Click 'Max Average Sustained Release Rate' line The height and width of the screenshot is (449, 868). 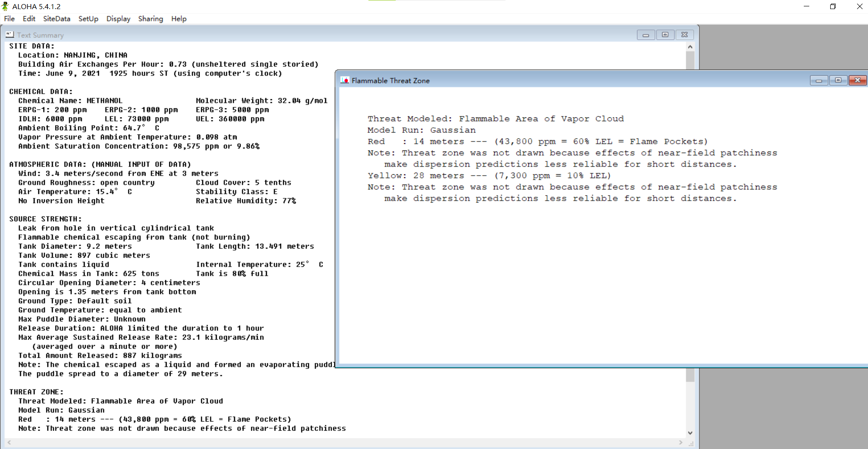point(141,337)
